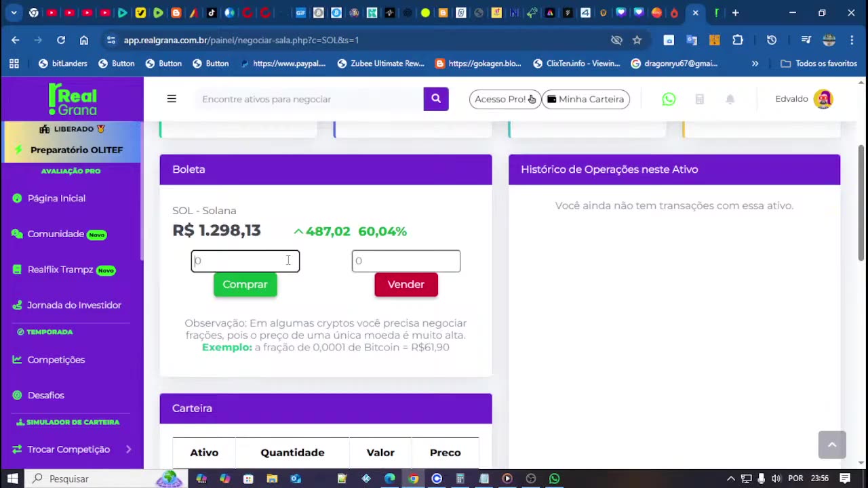Click the Quantidade column header
The height and width of the screenshot is (488, 868).
(x=292, y=453)
